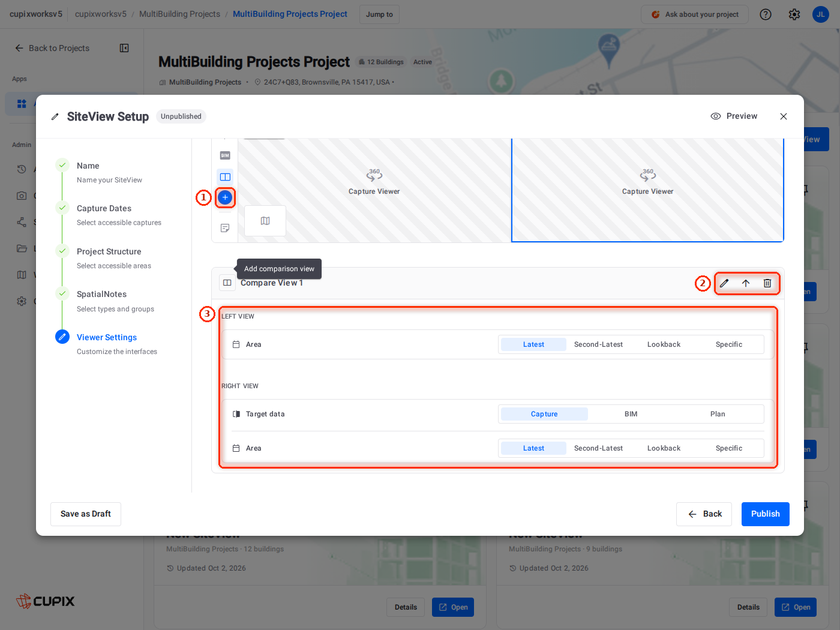840x630 pixels.
Task: Open the help question mark icon
Action: [766, 14]
